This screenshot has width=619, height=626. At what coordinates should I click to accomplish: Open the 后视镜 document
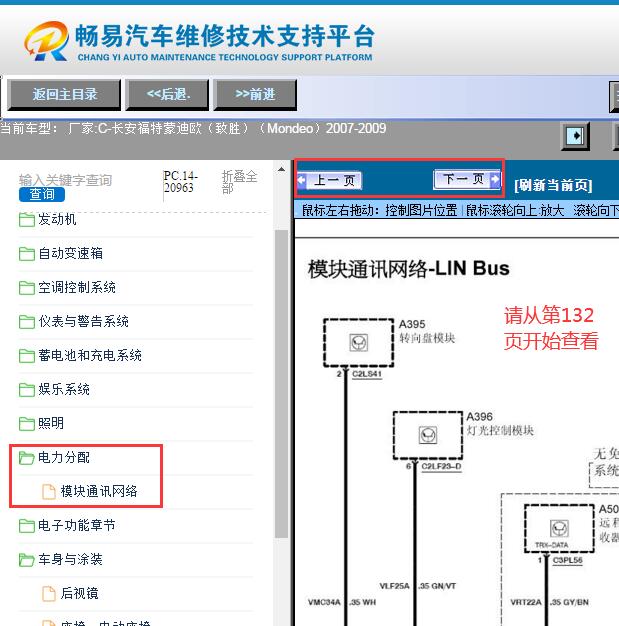(79, 593)
